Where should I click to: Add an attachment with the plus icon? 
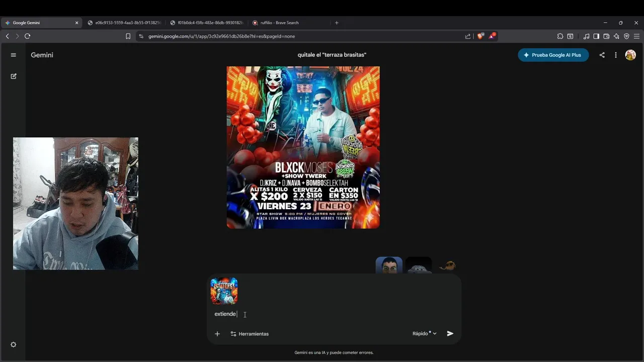click(217, 334)
